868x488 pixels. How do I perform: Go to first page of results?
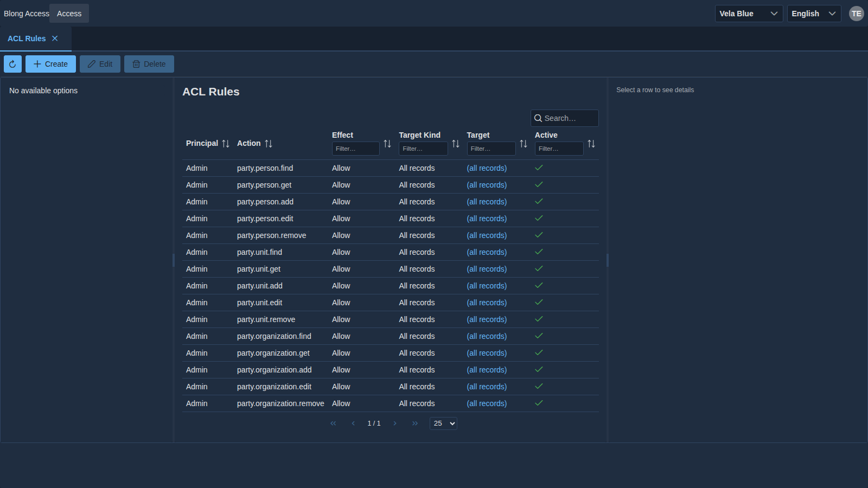tap(333, 423)
